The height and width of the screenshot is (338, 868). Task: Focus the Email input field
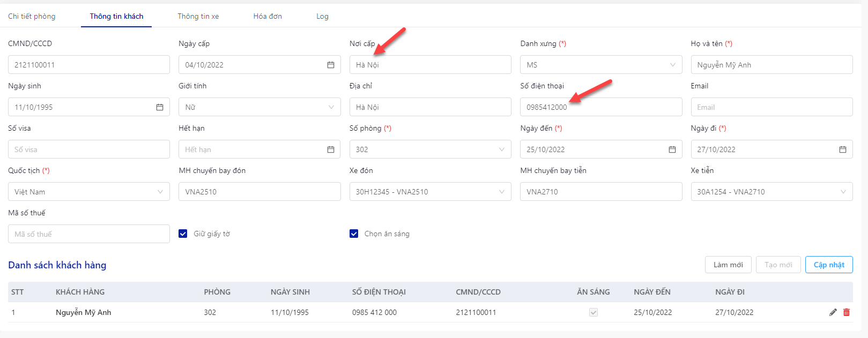771,107
